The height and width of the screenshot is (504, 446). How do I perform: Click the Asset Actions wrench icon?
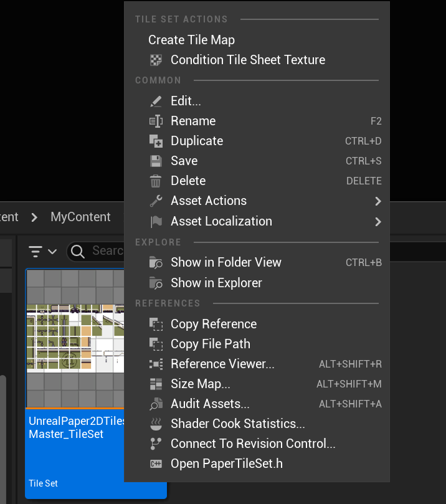[156, 200]
